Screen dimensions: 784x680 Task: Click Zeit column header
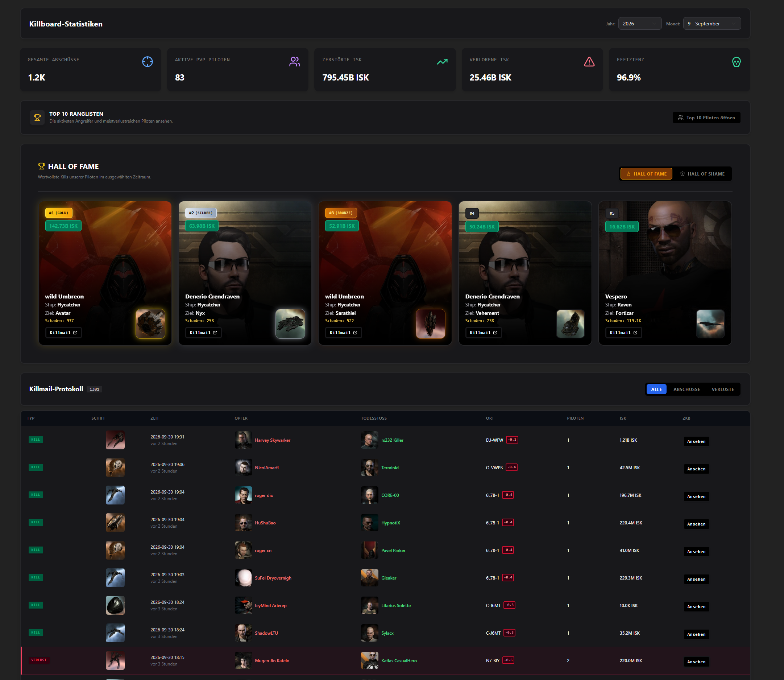tap(155, 418)
